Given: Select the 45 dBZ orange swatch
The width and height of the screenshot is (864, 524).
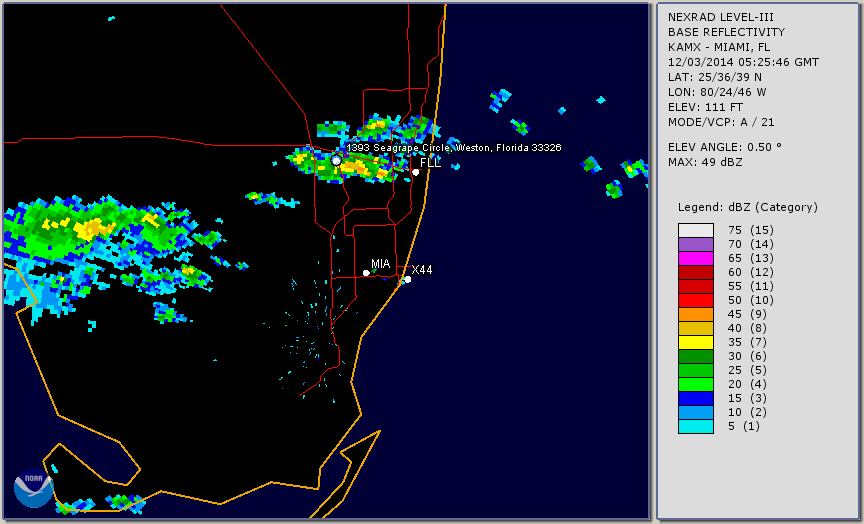Looking at the screenshot, I should pos(696,315).
